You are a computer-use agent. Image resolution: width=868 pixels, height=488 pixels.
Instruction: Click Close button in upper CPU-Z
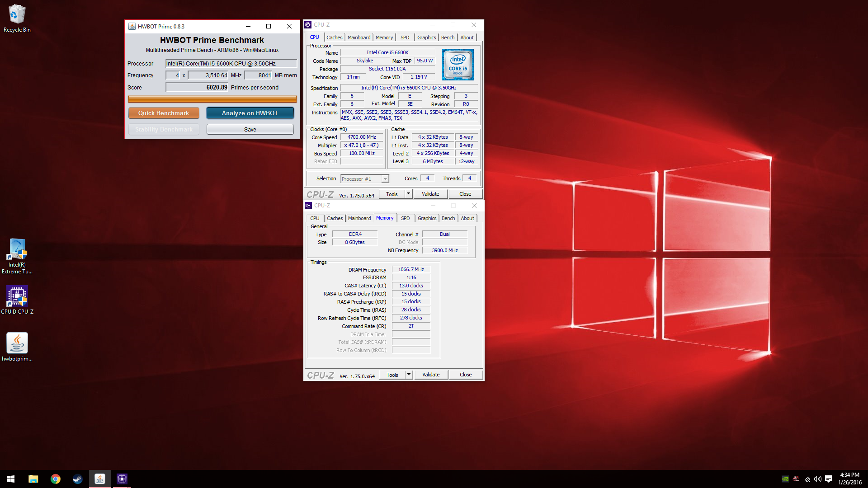(x=465, y=194)
